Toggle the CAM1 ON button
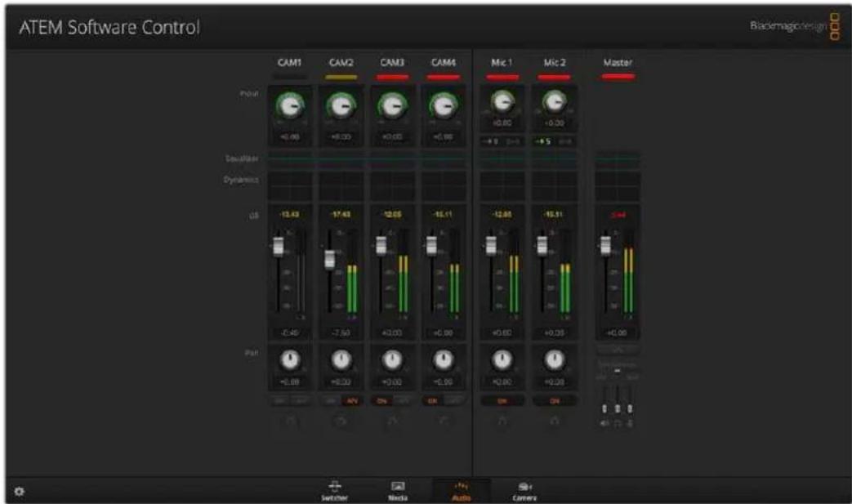 (x=279, y=401)
